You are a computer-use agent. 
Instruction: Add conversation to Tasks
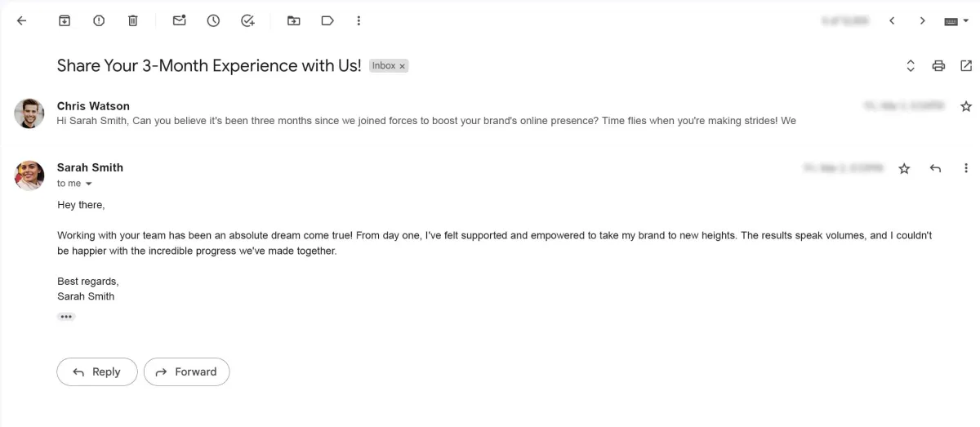(x=248, y=21)
